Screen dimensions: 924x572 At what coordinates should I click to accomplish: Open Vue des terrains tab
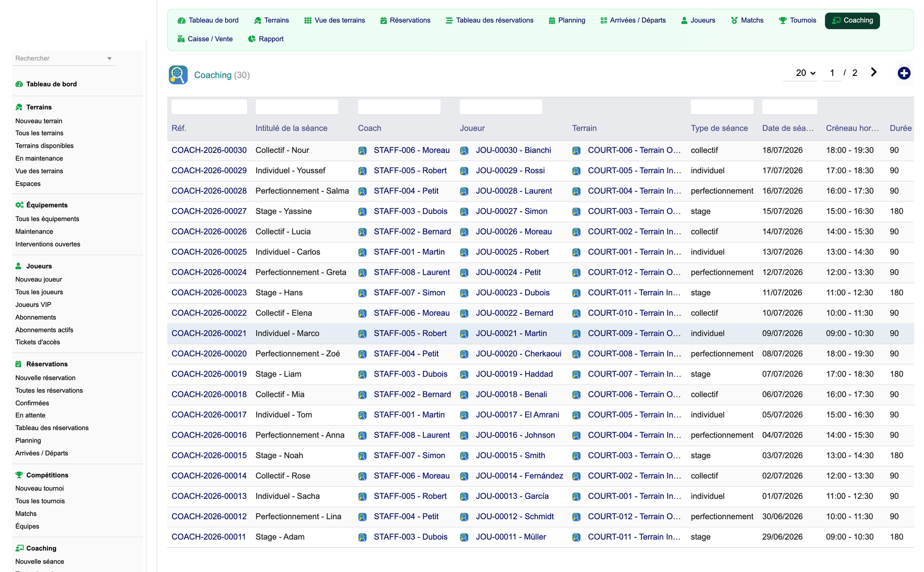(x=335, y=20)
